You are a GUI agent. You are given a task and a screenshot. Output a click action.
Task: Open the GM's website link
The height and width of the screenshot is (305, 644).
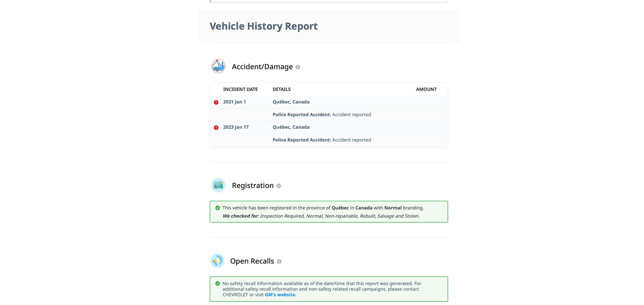pos(281,295)
